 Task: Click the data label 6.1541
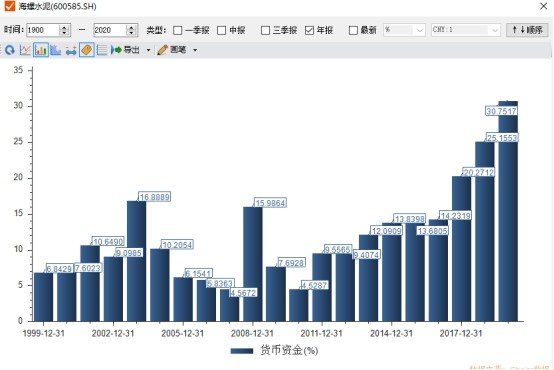199,273
